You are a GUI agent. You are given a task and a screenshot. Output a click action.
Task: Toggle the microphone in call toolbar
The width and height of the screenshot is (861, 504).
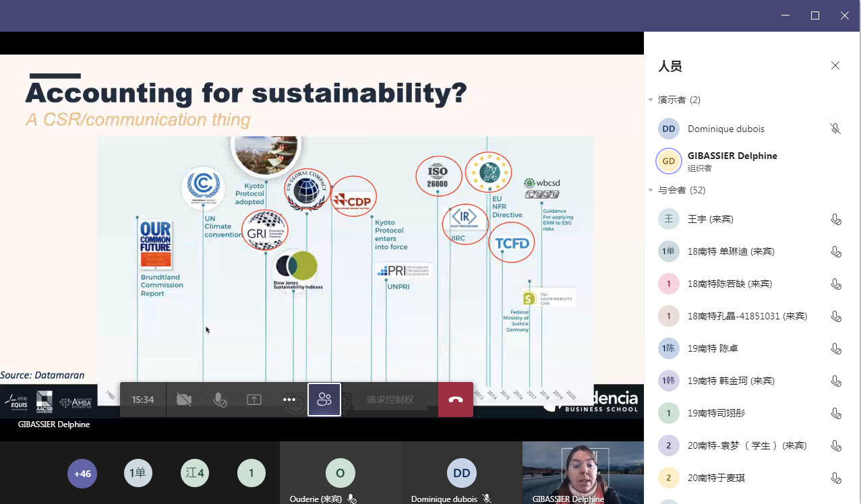point(219,400)
